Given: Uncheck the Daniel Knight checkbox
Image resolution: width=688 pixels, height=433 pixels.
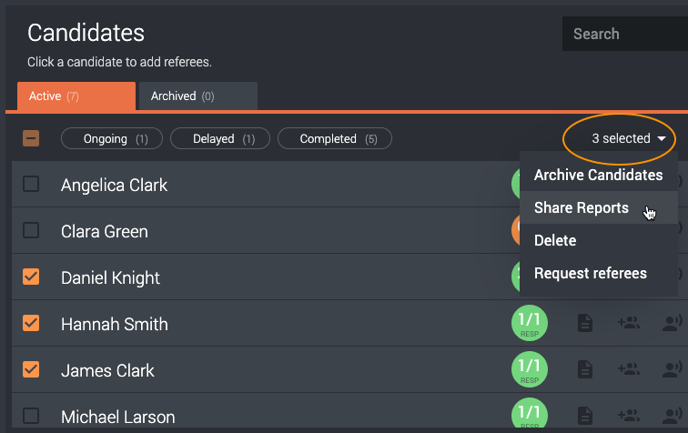Looking at the screenshot, I should click(31, 277).
